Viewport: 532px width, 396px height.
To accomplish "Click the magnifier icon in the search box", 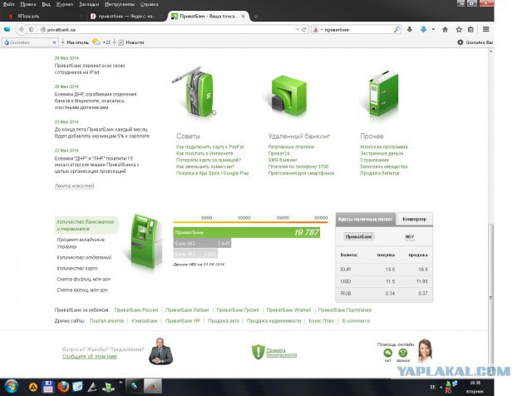I will coord(397,30).
